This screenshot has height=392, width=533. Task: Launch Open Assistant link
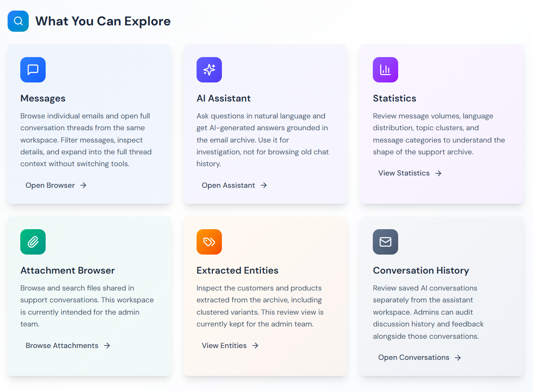[235, 185]
